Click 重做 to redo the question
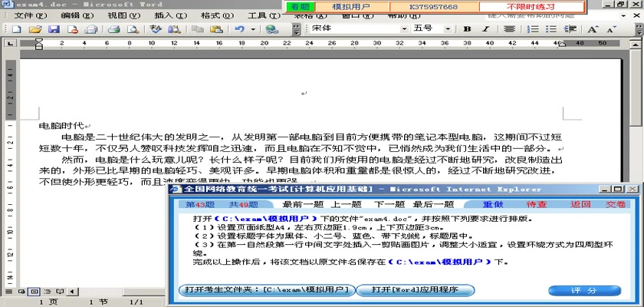The image size is (644, 307). pyautogui.click(x=493, y=204)
